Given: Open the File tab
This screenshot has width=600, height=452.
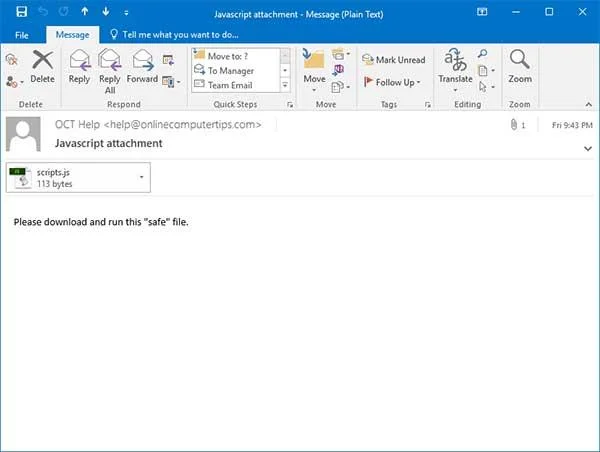Looking at the screenshot, I should 22,35.
